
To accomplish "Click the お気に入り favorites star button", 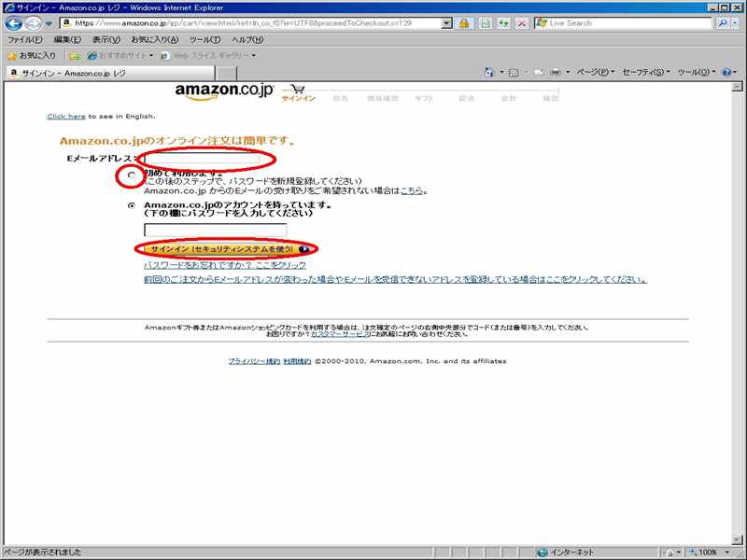I will [32, 56].
